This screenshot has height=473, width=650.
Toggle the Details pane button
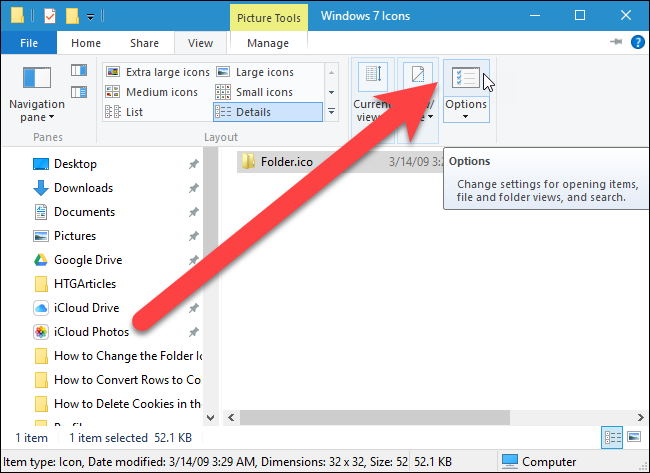(79, 92)
